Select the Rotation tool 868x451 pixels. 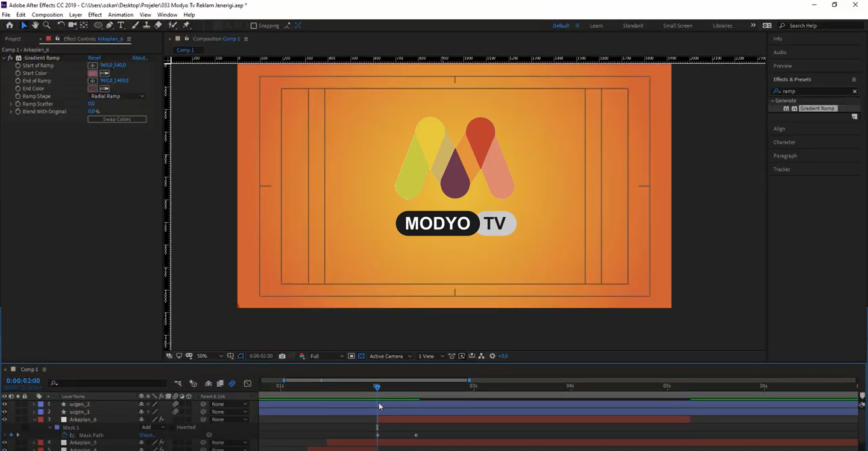pyautogui.click(x=61, y=25)
